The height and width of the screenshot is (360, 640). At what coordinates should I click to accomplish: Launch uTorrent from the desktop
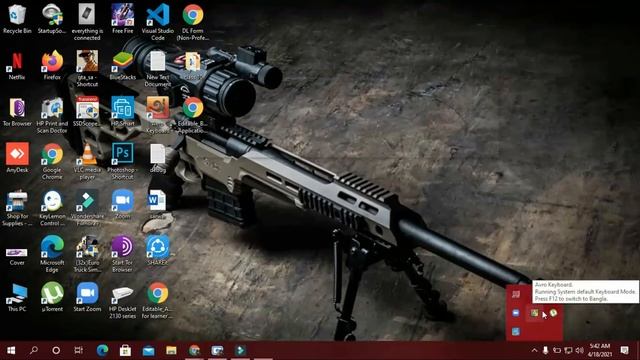[52, 297]
